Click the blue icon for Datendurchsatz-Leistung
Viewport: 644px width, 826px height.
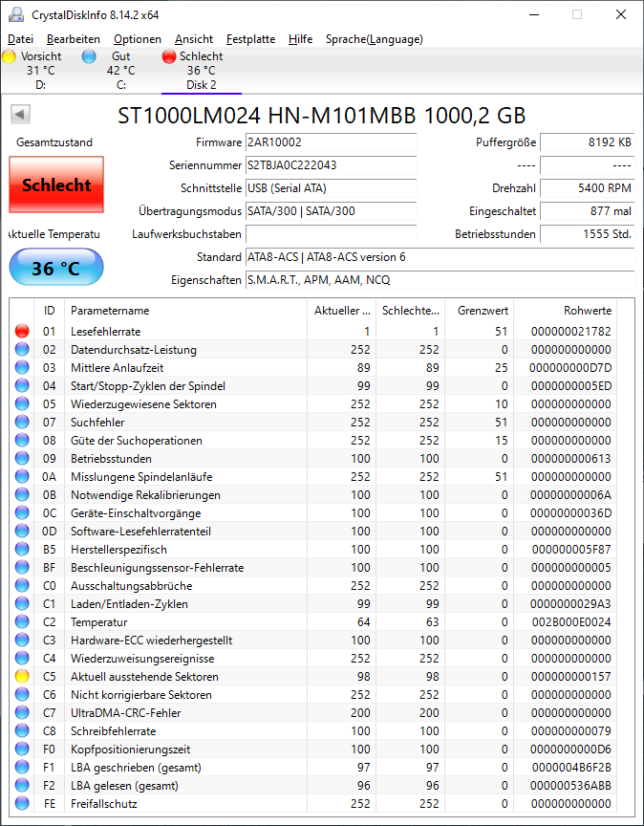[22, 349]
